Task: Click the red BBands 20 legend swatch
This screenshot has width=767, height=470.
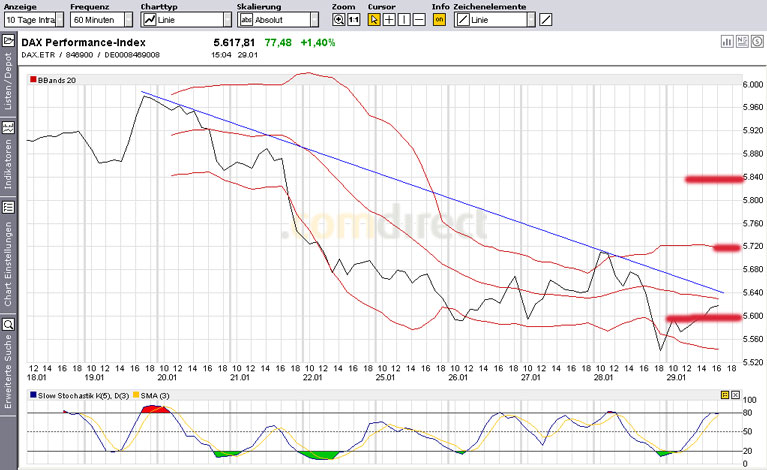Action: coord(31,78)
